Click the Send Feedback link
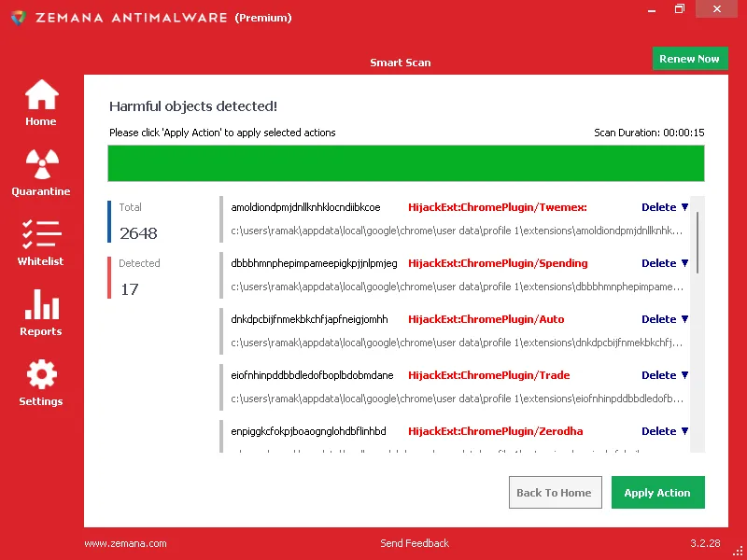This screenshot has height=560, width=747. (x=415, y=543)
